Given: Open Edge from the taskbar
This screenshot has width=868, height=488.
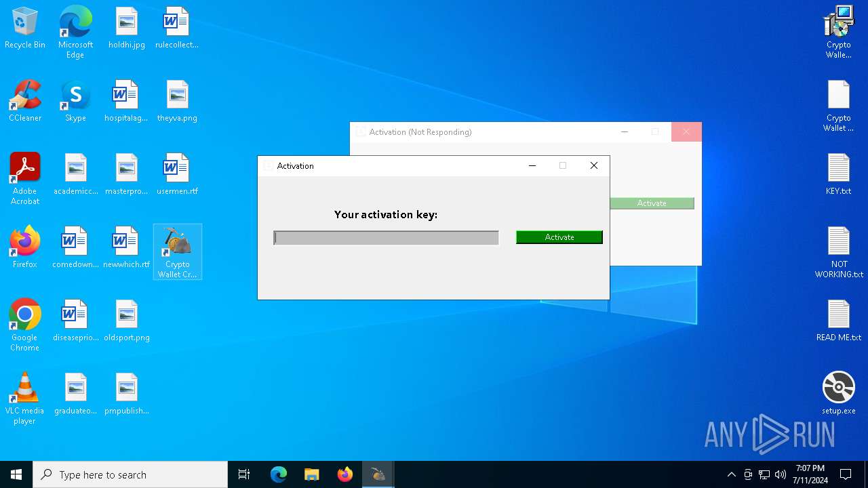Looking at the screenshot, I should pos(279,474).
